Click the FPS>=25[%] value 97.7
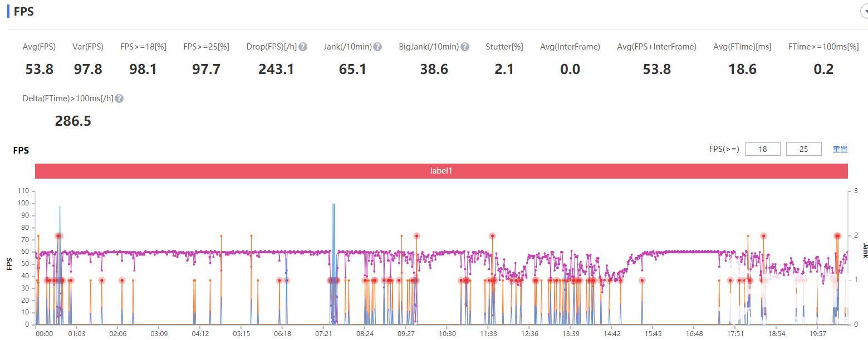Viewport: 868px width, 340px height. [206, 70]
